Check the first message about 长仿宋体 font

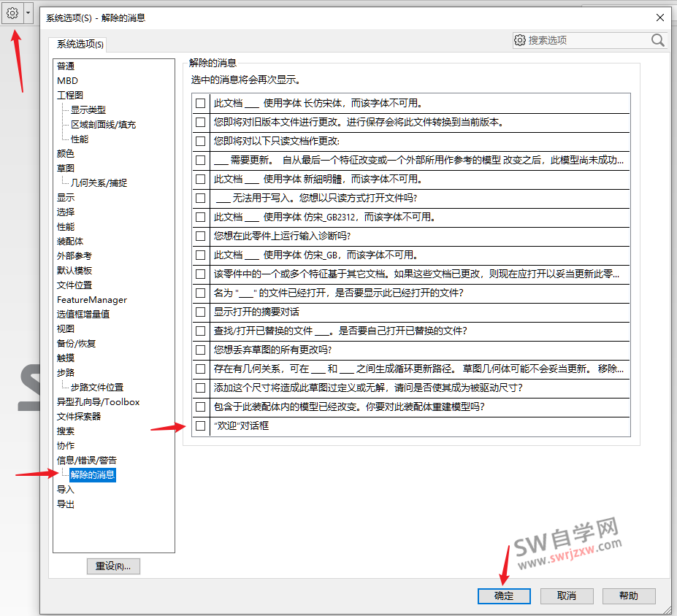pos(200,103)
